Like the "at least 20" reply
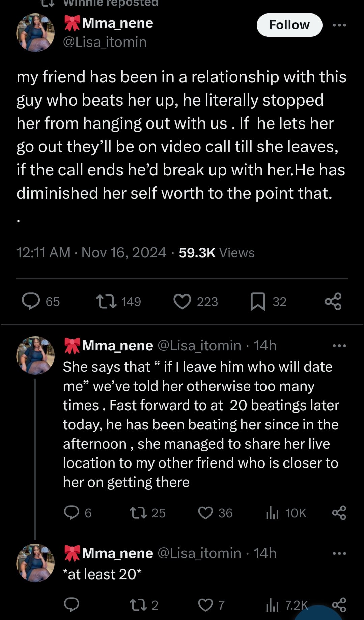This screenshot has height=620, width=364. coord(205,605)
